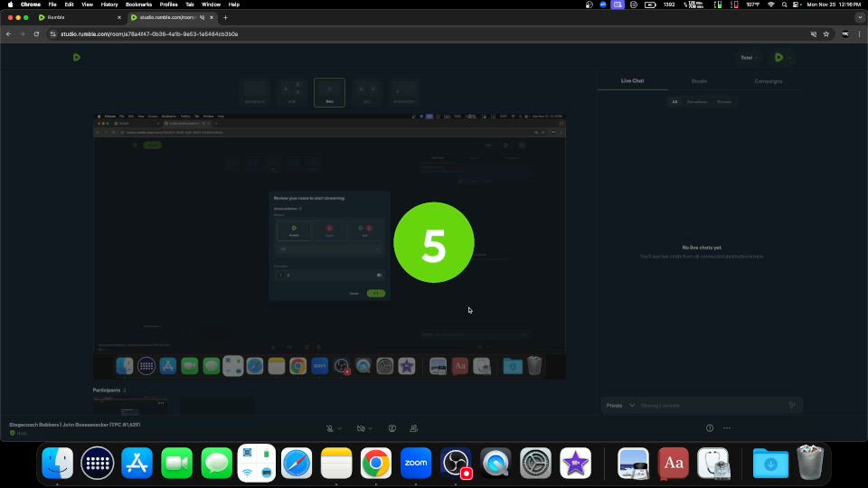Open the help question mark icon
Viewport: 868px width, 488px height.
(x=710, y=427)
